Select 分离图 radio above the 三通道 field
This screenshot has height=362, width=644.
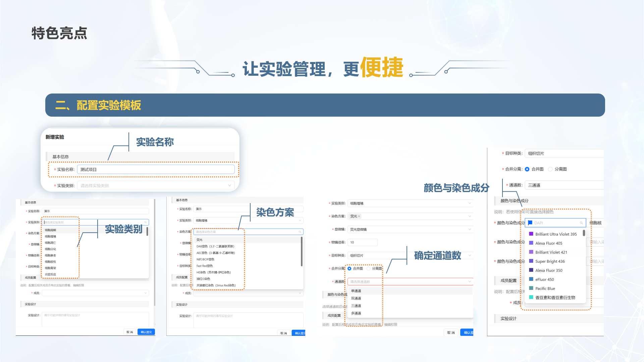pos(550,169)
